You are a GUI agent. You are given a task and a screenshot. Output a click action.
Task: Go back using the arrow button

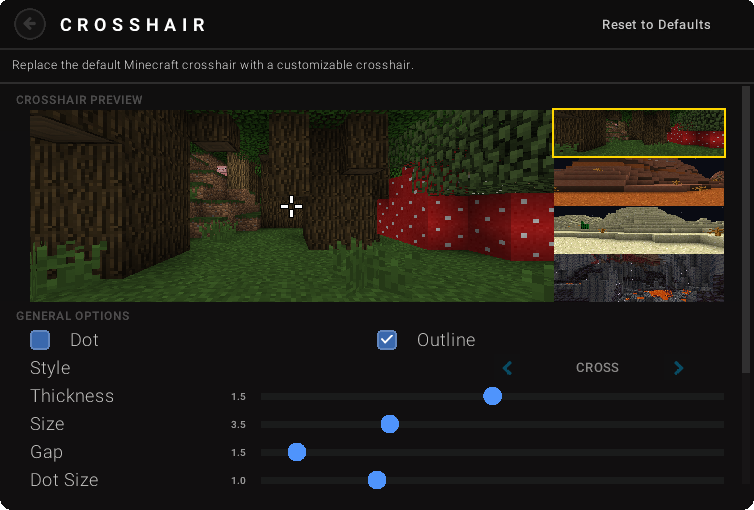(30, 24)
